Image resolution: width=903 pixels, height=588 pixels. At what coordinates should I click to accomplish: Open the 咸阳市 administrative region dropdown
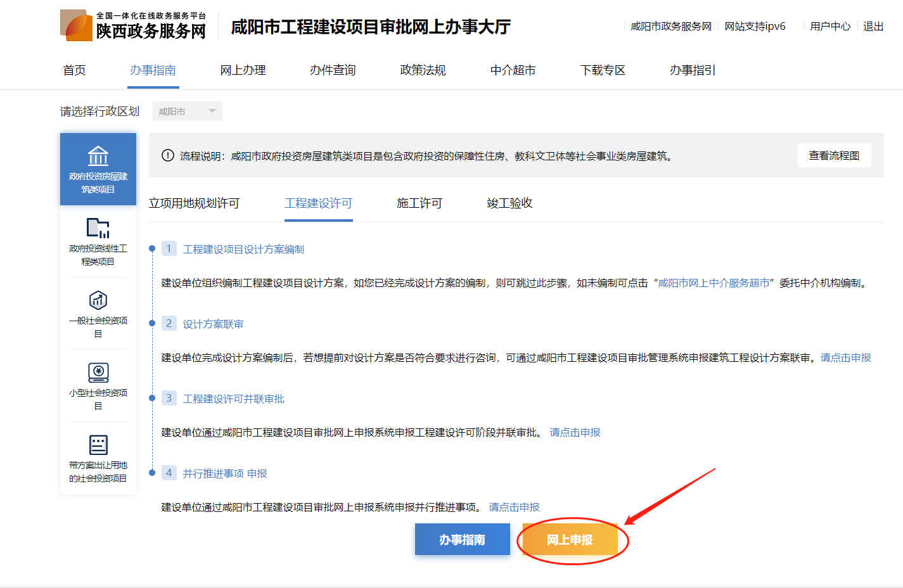tap(187, 112)
